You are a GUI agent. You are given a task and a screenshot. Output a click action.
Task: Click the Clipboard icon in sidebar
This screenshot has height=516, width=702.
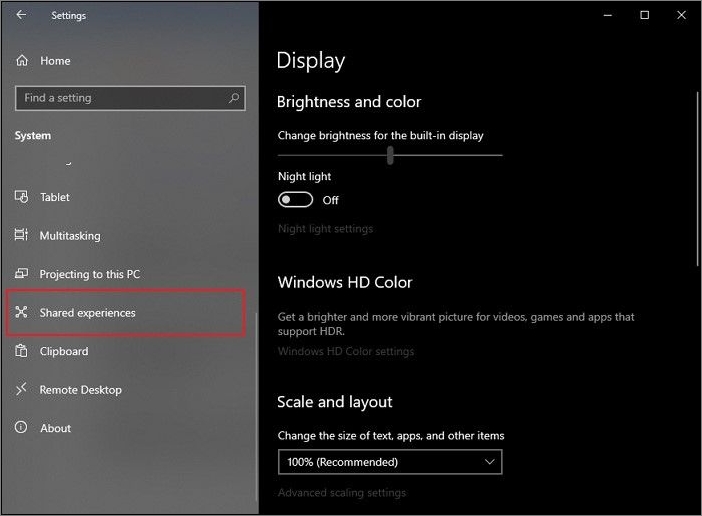(22, 351)
